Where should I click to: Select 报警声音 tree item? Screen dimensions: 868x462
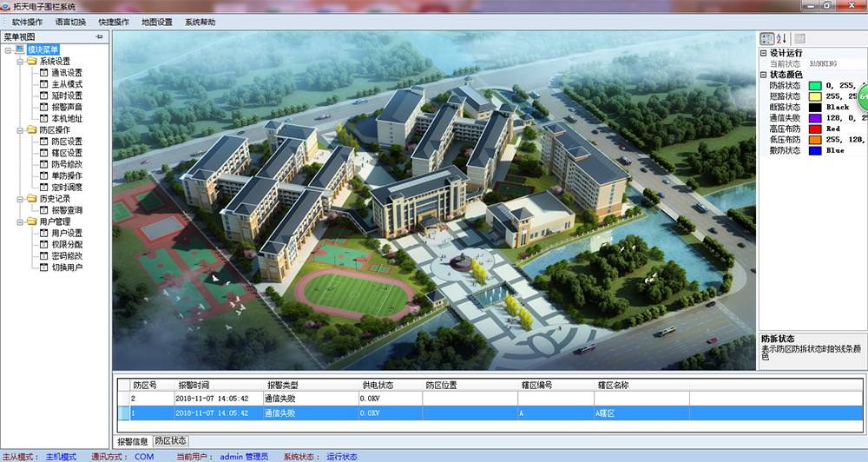(66, 107)
